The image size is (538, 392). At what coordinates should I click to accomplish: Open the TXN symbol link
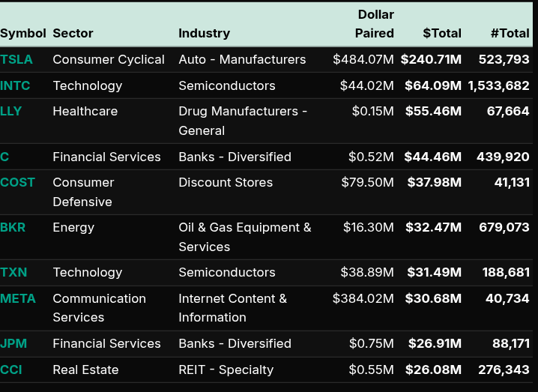(x=14, y=272)
